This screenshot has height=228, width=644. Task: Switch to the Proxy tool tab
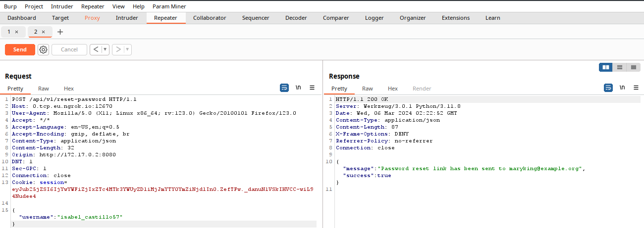tap(92, 18)
